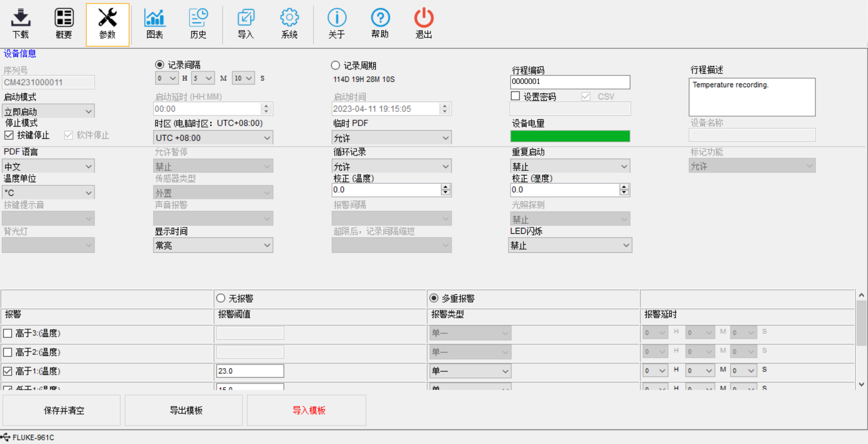868x444 pixels.
Task: Click the alarm list scroll-up arrow
Action: click(x=862, y=295)
